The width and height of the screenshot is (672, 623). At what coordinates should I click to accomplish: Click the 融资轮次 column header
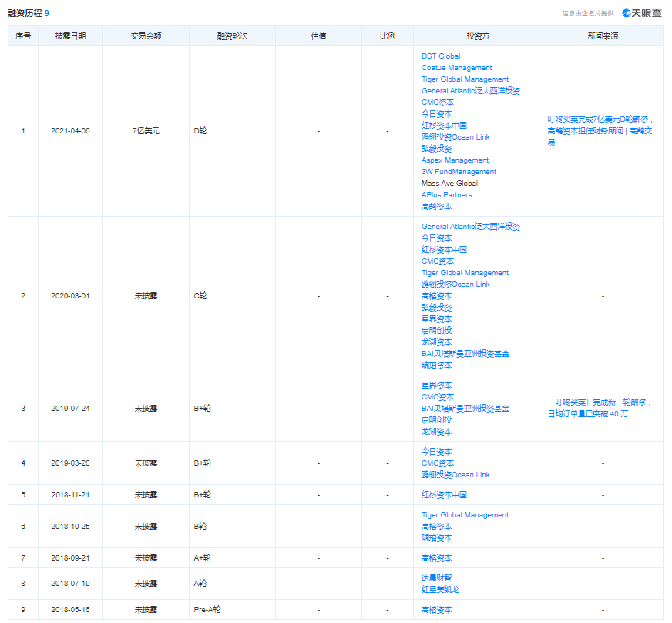pyautogui.click(x=232, y=36)
